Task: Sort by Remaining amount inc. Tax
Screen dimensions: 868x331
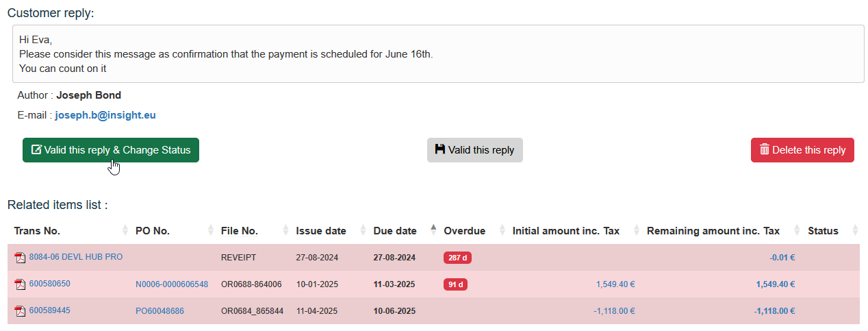Action: click(x=713, y=231)
